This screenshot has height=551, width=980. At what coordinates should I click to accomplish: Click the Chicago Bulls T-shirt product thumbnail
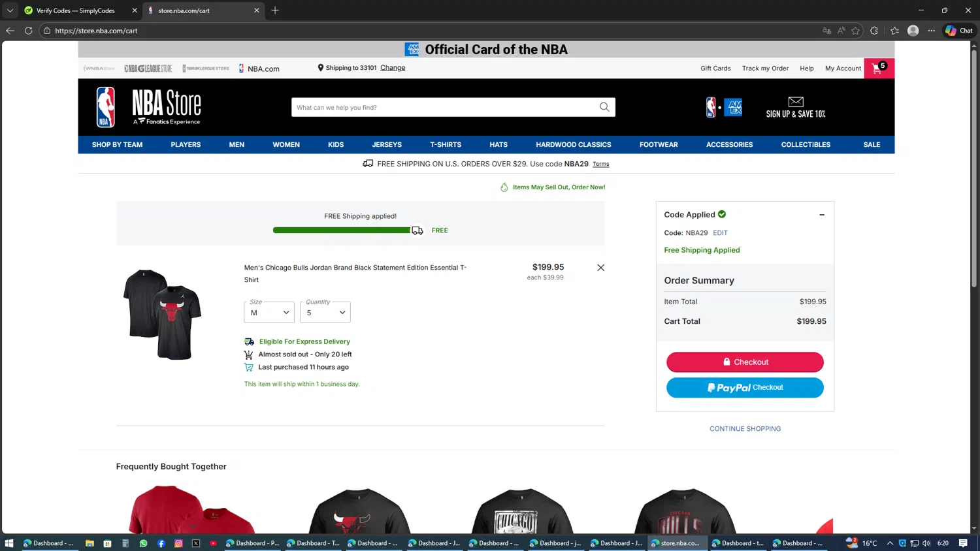[162, 314]
